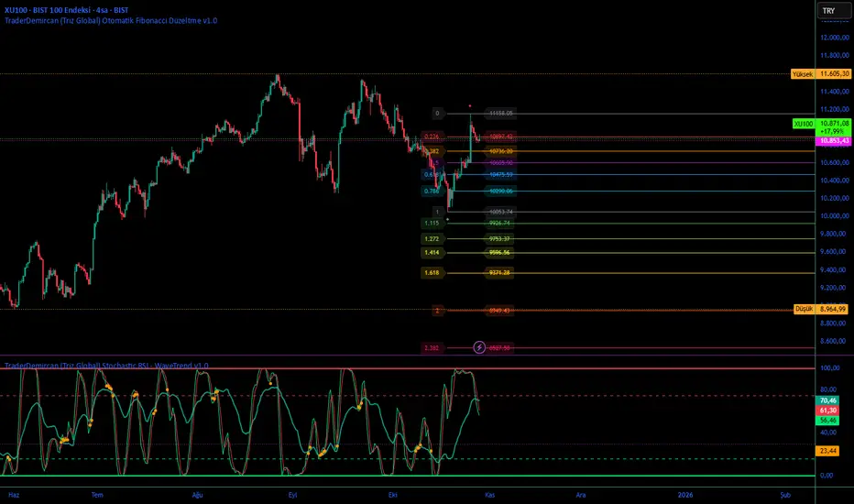Click the orange Yüksek price label
The height and width of the screenshot is (504, 854).
[803, 73]
